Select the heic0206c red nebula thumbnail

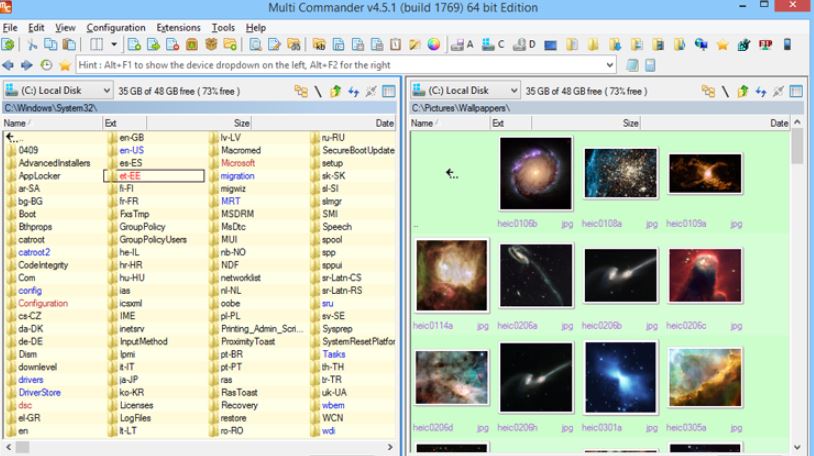coord(705,275)
